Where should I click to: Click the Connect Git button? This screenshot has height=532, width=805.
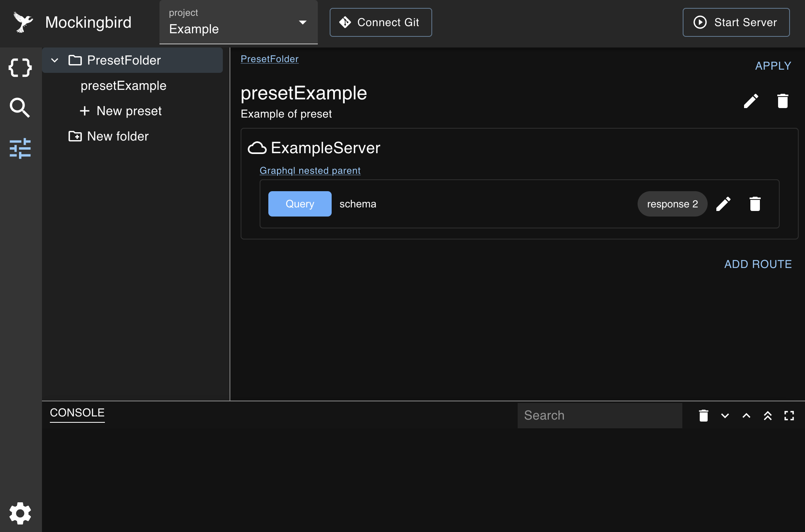380,22
